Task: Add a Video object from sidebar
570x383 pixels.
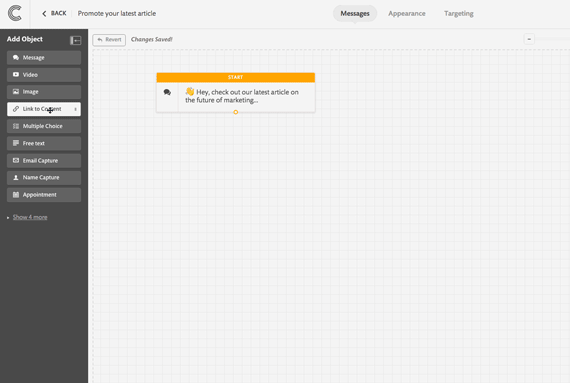Action: point(44,74)
